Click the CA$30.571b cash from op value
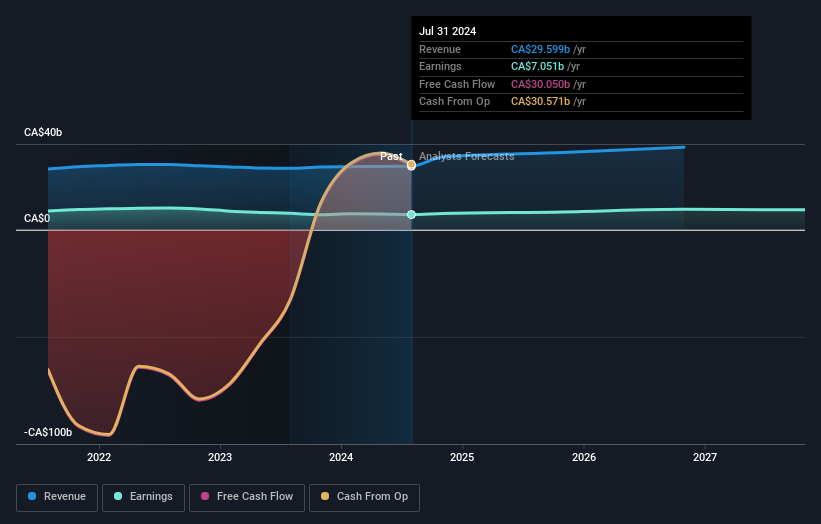Screen dimensions: 821x524 tap(540, 102)
